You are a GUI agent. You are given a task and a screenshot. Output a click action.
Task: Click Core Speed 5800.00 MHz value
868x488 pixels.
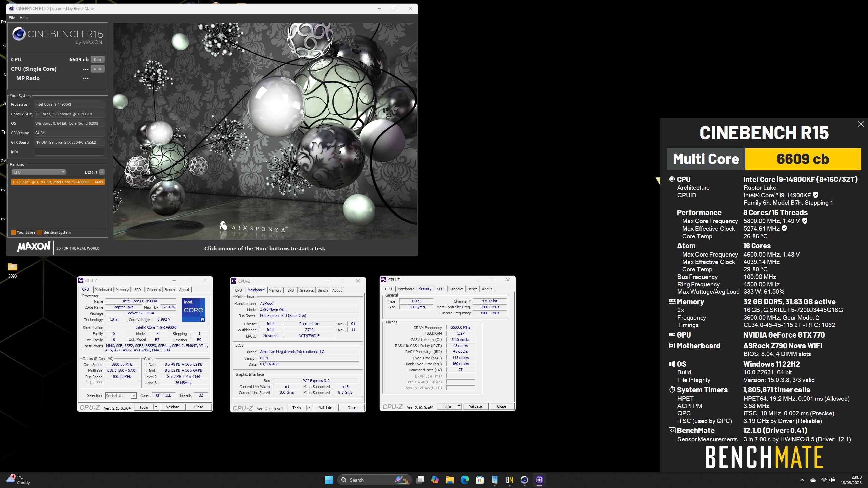pyautogui.click(x=122, y=365)
